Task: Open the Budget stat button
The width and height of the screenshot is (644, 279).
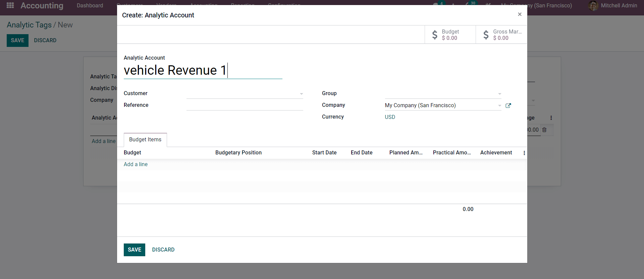Action: (450, 34)
